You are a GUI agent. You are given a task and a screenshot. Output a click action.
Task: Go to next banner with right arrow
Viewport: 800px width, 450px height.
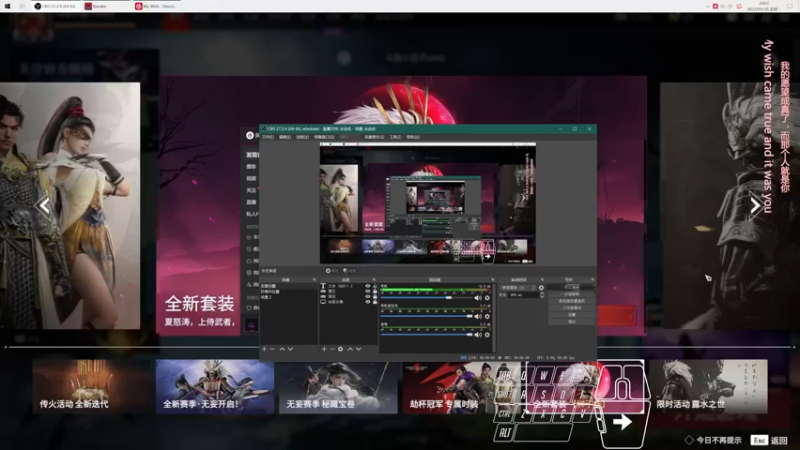755,206
